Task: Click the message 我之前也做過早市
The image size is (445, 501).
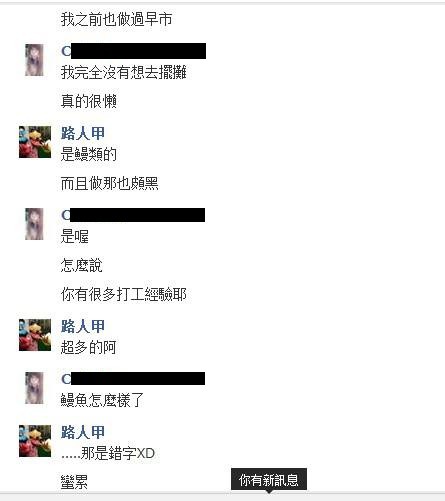Action: pyautogui.click(x=116, y=19)
